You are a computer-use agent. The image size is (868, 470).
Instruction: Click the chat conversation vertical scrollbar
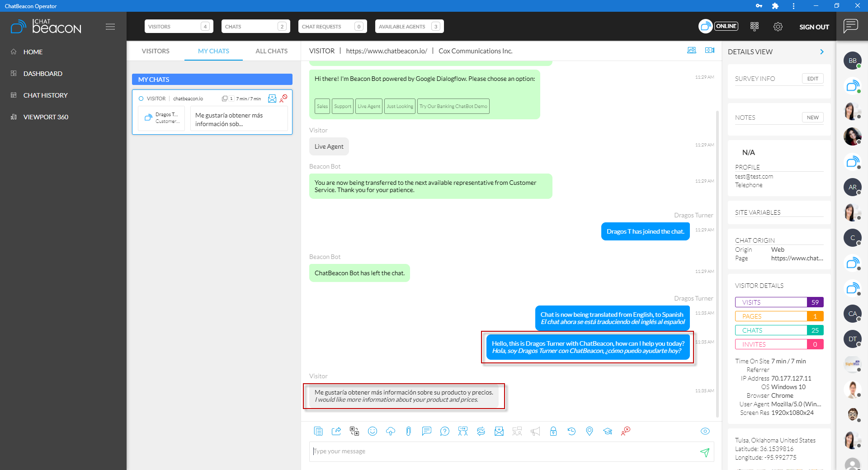pyautogui.click(x=717, y=264)
